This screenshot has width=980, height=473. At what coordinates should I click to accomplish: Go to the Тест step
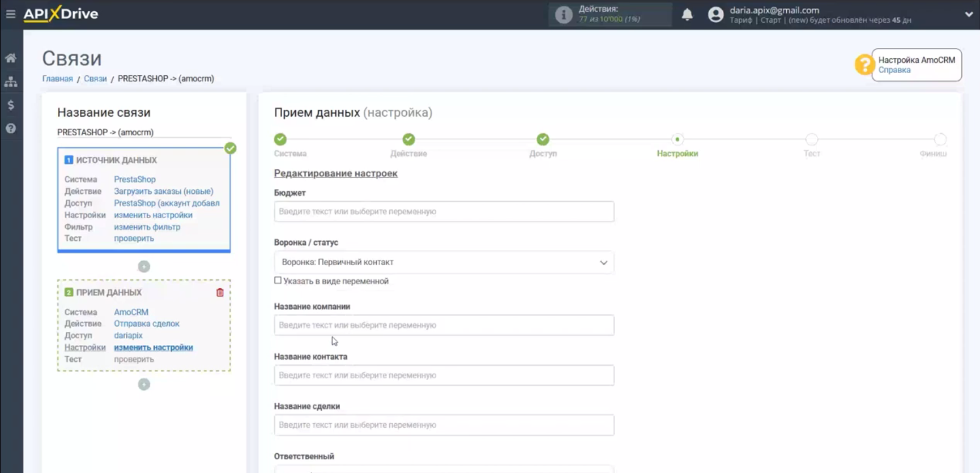[x=812, y=139]
